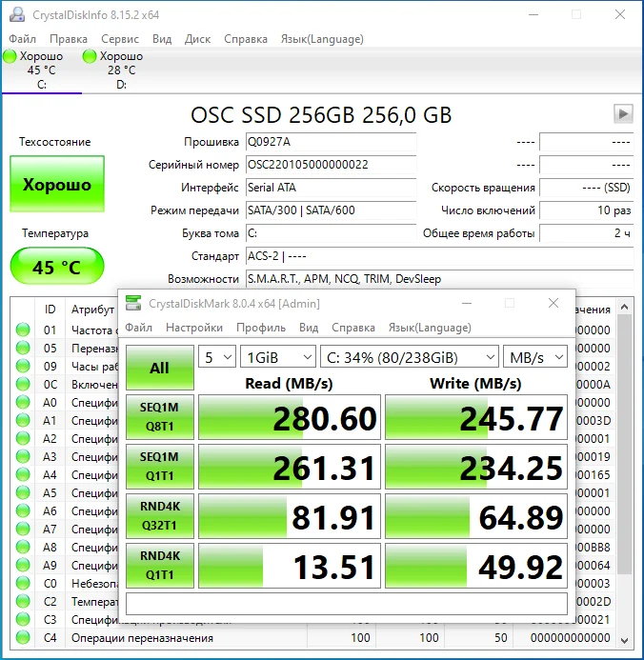Click status dot on attribute row A1
This screenshot has width=644, height=660.
(x=23, y=420)
